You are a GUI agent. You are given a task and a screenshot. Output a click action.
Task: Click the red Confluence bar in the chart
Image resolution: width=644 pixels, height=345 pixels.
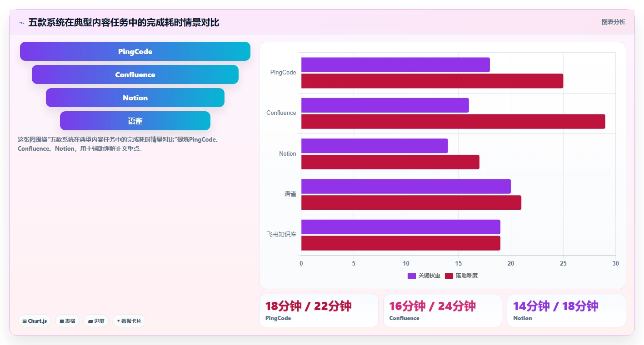point(453,121)
